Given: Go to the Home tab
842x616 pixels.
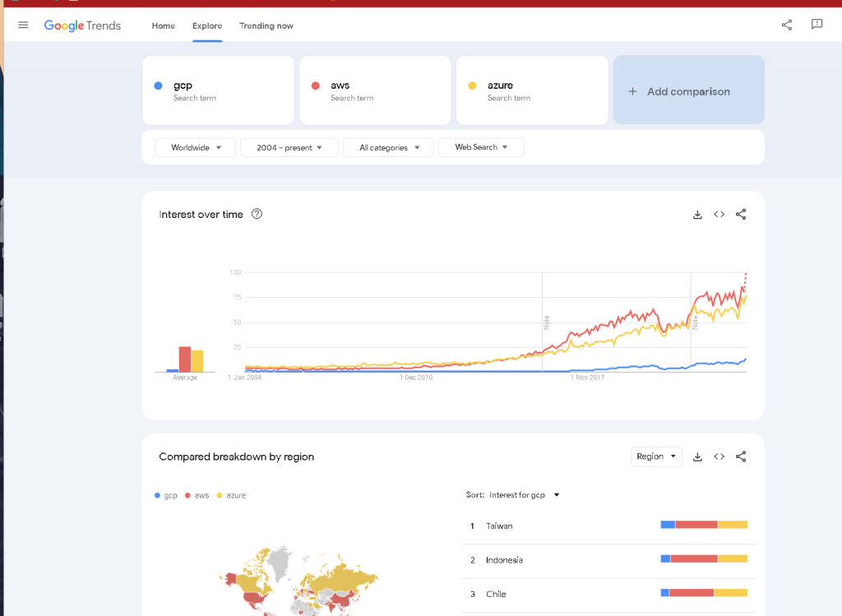Looking at the screenshot, I should click(164, 25).
